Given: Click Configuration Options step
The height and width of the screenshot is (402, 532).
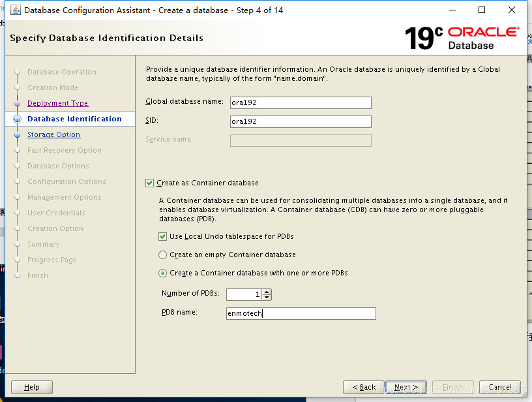Looking at the screenshot, I should tap(66, 181).
